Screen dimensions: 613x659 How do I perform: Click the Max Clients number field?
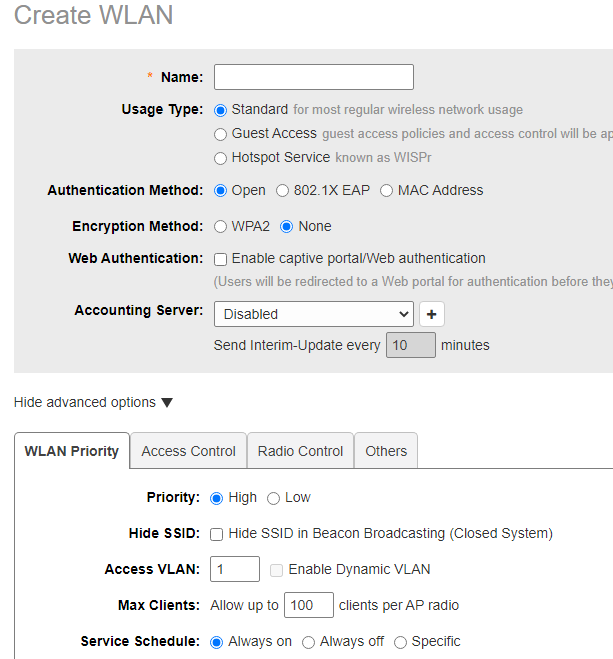coord(309,605)
